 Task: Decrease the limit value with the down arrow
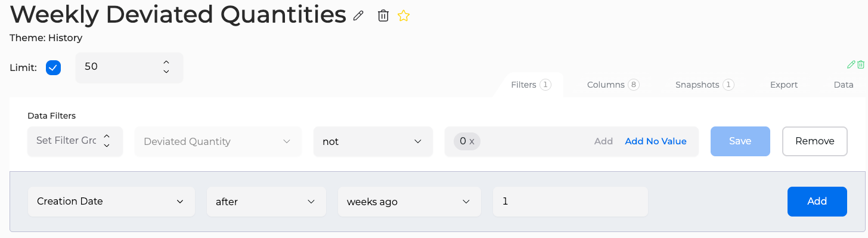click(x=166, y=72)
